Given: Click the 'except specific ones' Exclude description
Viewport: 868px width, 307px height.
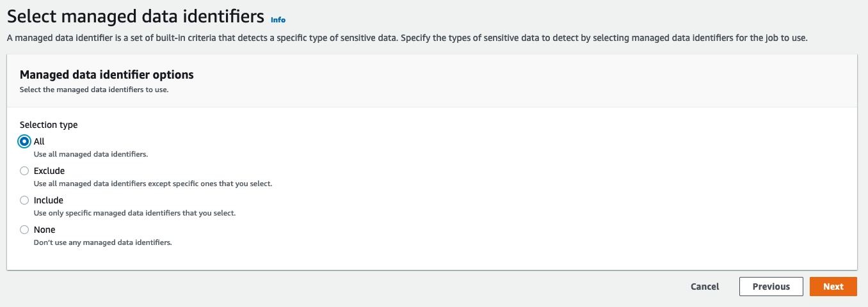Looking at the screenshot, I should (153, 184).
